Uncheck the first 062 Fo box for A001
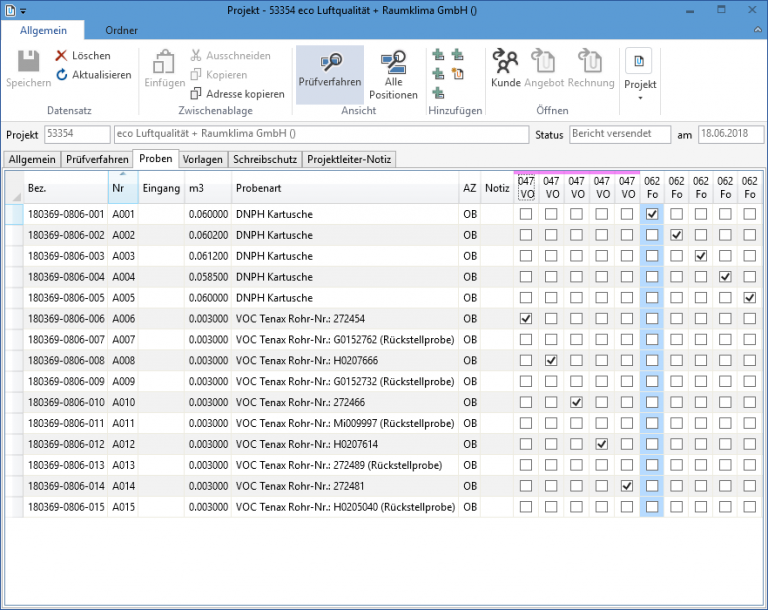Image resolution: width=768 pixels, height=610 pixels. (x=652, y=214)
